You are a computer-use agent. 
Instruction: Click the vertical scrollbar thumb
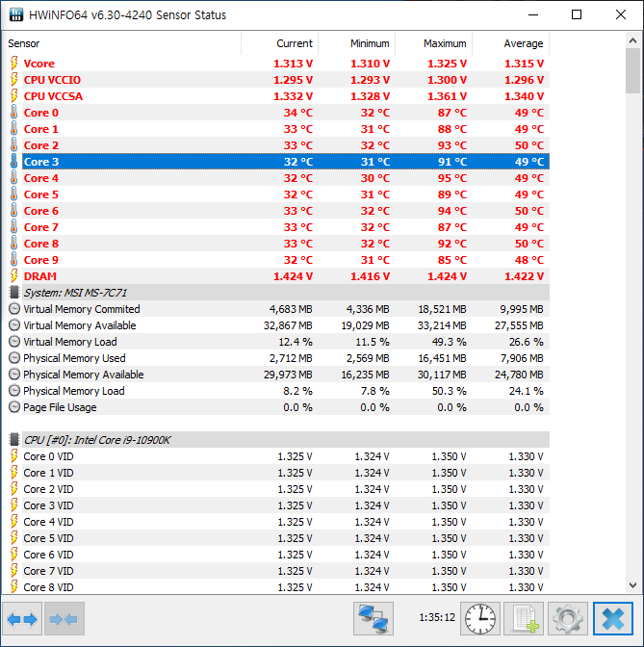[x=632, y=71]
